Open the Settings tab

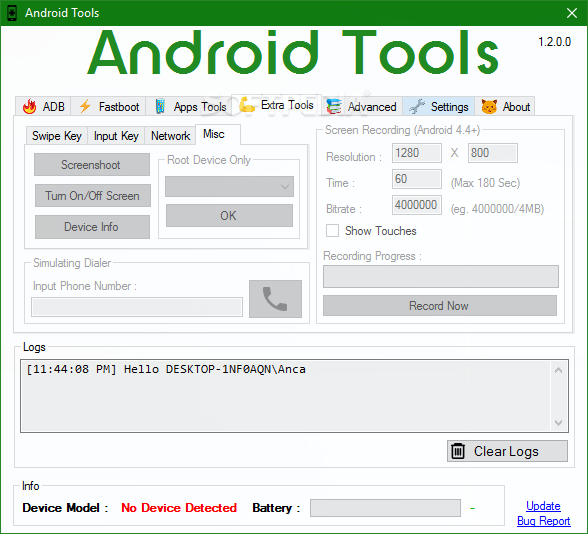[x=439, y=106]
